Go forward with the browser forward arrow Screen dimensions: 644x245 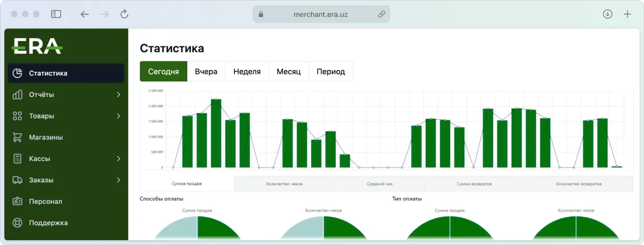tap(105, 14)
